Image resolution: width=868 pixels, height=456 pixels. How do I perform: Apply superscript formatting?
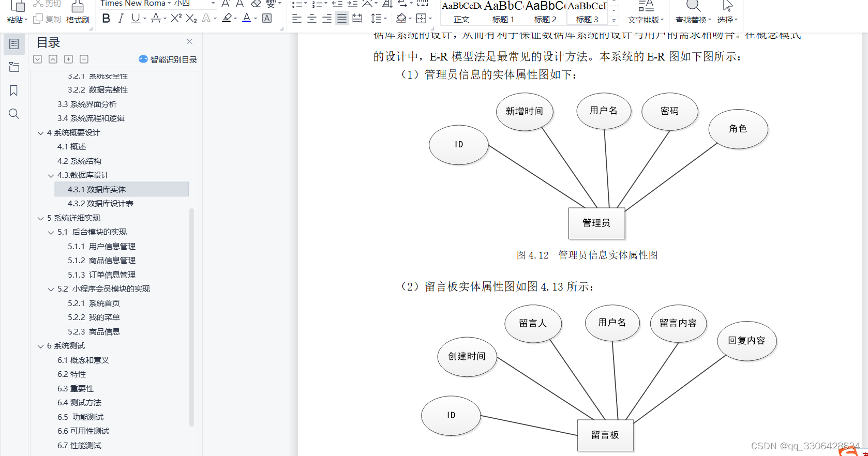(176, 19)
